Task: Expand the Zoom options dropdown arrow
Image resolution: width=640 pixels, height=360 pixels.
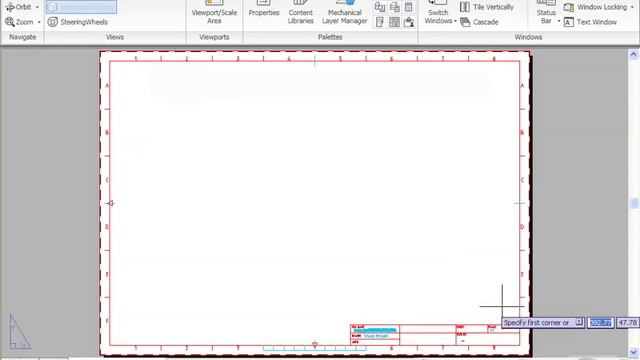Action: (x=39, y=22)
